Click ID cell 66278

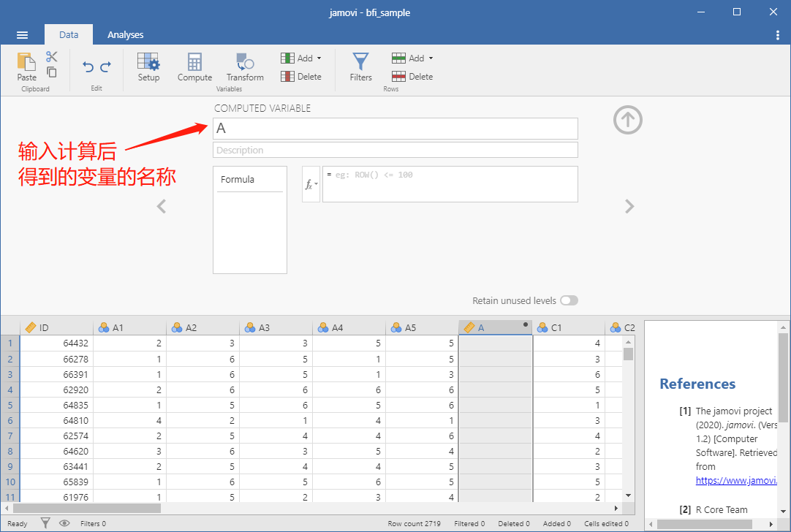point(56,359)
